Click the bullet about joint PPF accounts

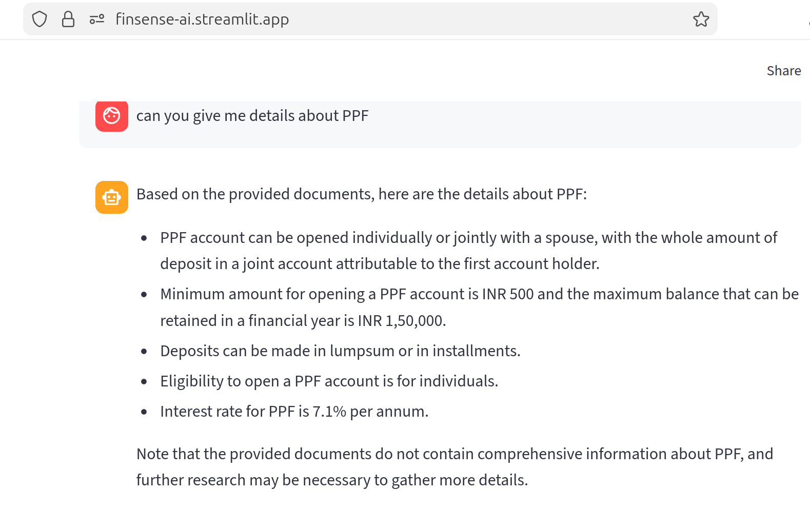(x=468, y=238)
